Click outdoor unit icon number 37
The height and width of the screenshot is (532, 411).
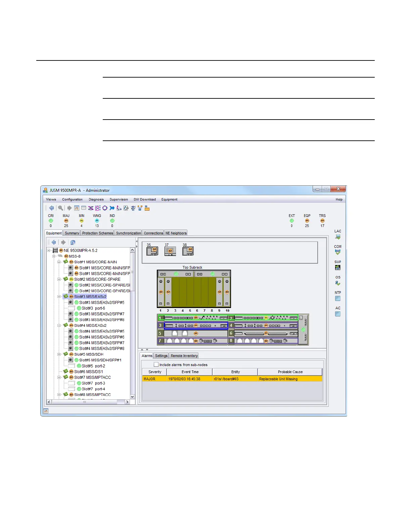coord(170,251)
